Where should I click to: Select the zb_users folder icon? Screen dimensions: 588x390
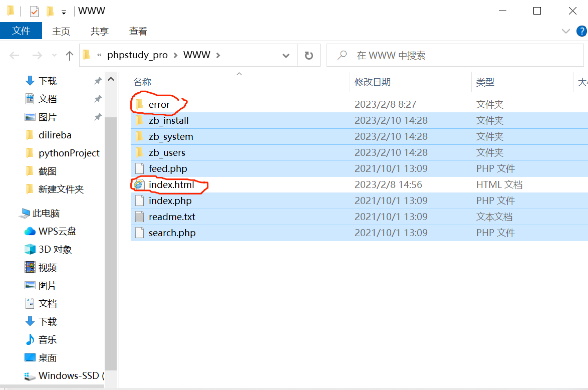(139, 153)
